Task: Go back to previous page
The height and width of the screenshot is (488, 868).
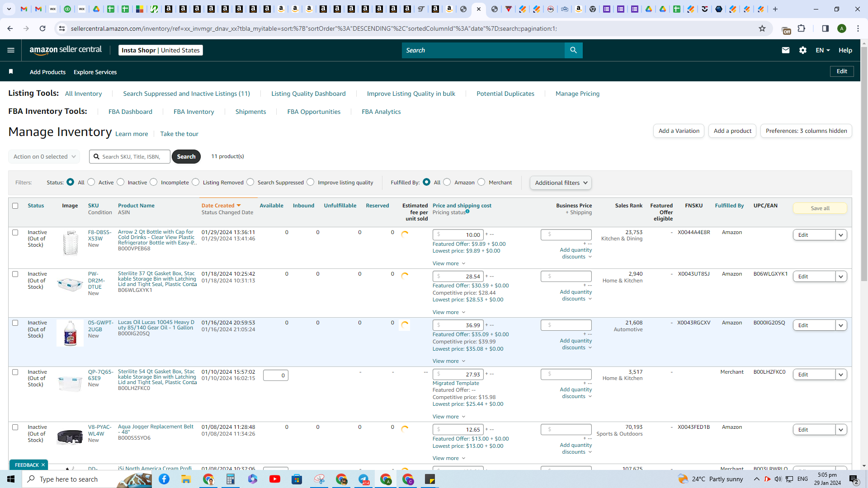Action: [x=10, y=28]
